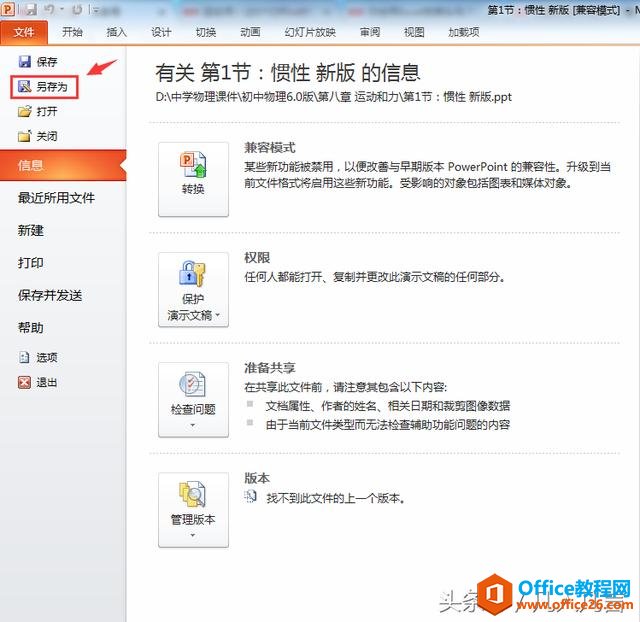This screenshot has width=640, height=622.
Task: Click the previous-version document icon under 版本
Action: [x=250, y=496]
